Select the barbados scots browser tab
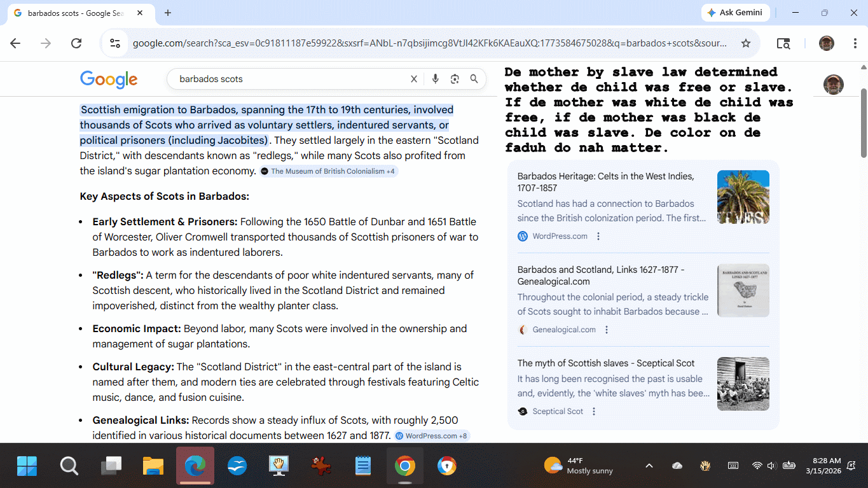868x488 pixels. 76,13
